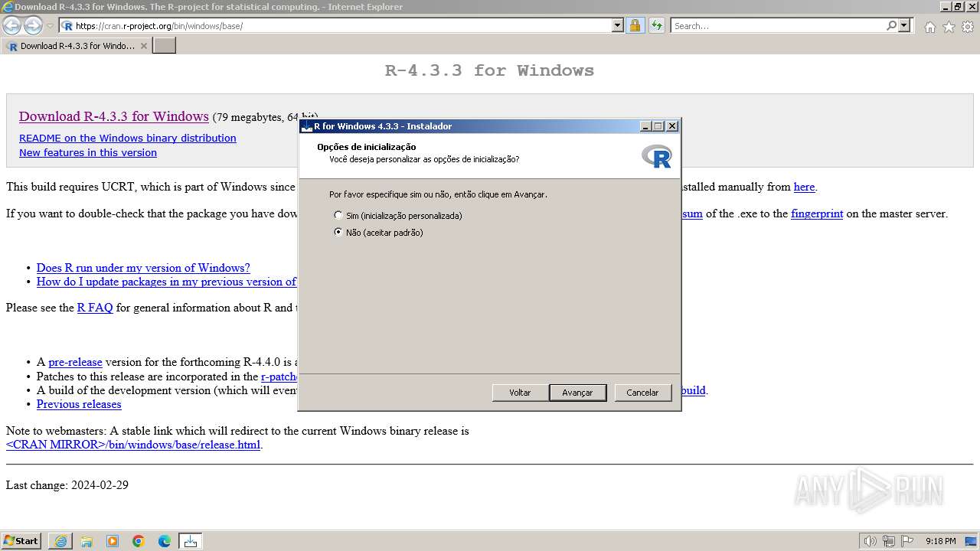Open README on the Windows binary distribution
The width and height of the screenshot is (980, 551).
(x=128, y=139)
